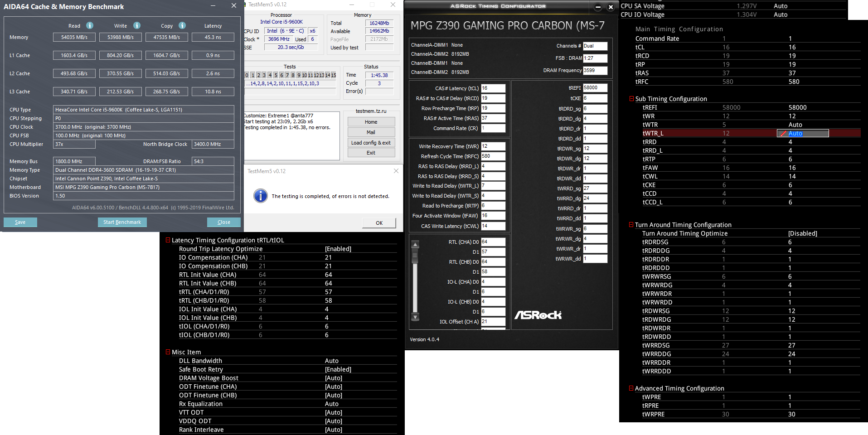The height and width of the screenshot is (435, 868).
Task: Collapse the Sub Timing Configuration section
Action: pos(631,99)
